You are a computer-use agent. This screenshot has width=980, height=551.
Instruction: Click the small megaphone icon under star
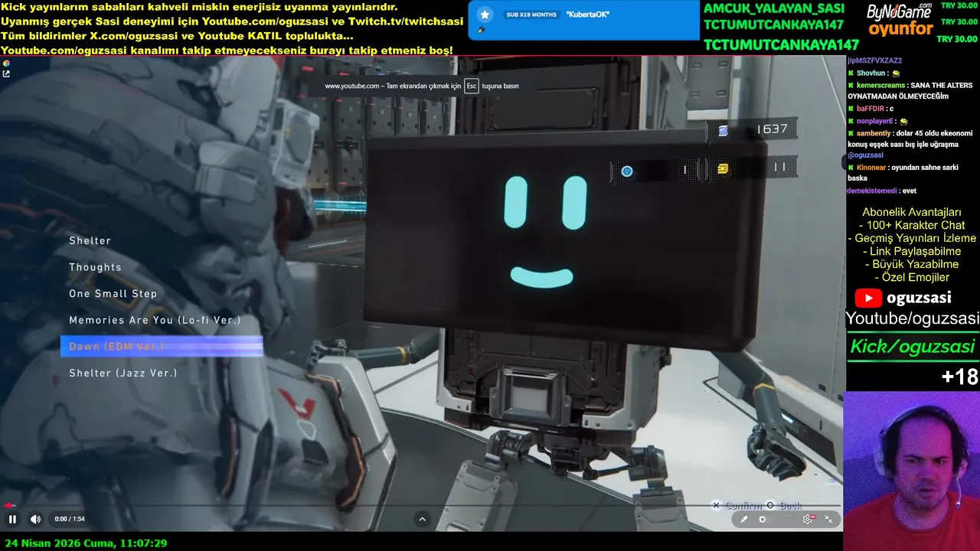pos(481,31)
